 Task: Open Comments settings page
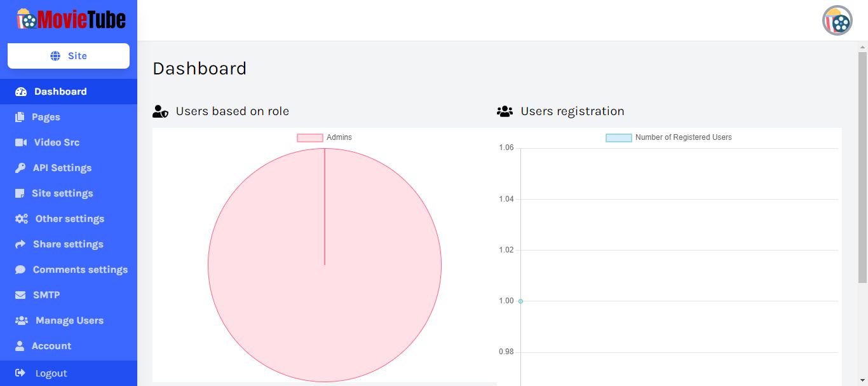coord(80,270)
